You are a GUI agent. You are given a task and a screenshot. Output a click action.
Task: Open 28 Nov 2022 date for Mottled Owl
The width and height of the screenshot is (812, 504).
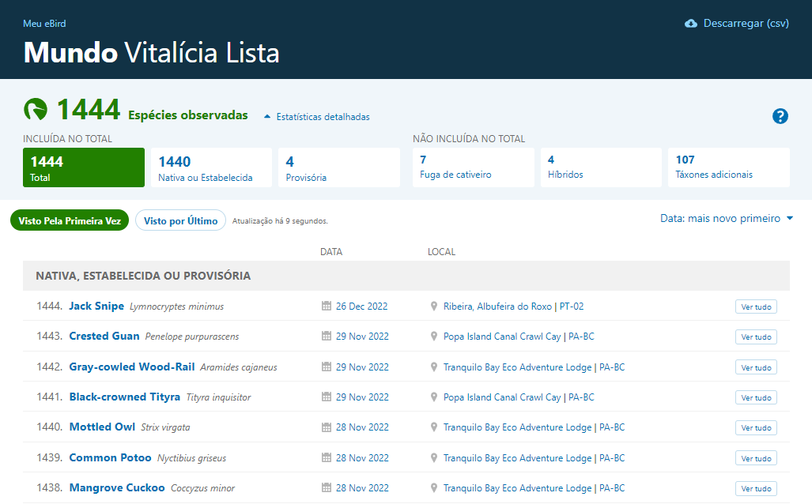362,427
